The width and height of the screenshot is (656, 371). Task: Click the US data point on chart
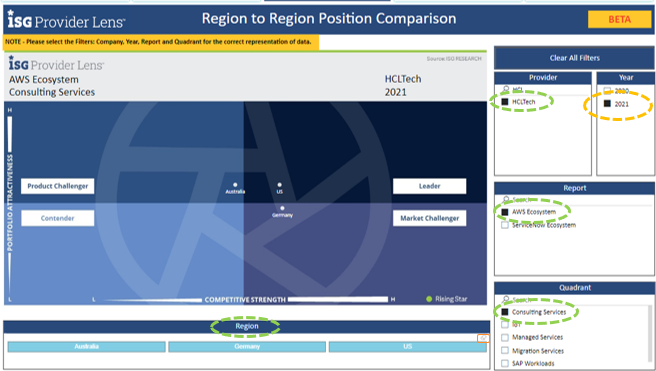click(x=279, y=184)
